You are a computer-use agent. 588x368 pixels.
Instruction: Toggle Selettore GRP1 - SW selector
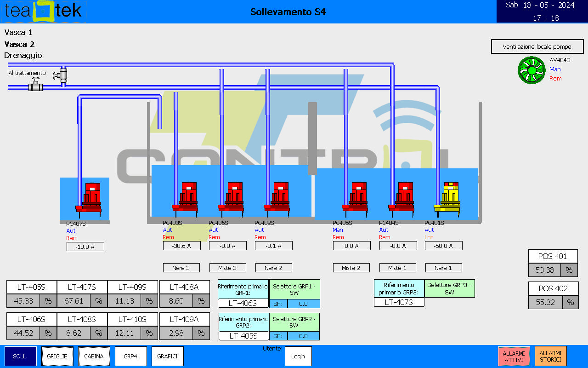pos(294,289)
